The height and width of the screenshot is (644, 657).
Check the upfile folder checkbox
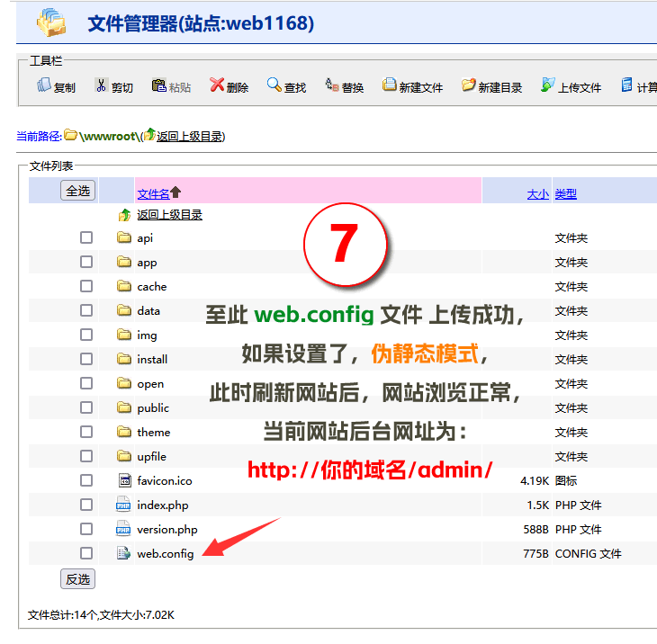click(x=86, y=456)
